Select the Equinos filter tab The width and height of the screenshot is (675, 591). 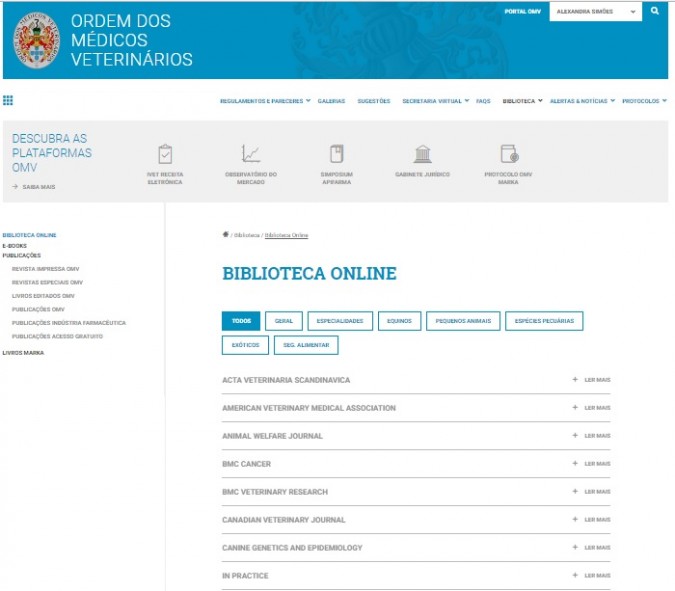399,321
